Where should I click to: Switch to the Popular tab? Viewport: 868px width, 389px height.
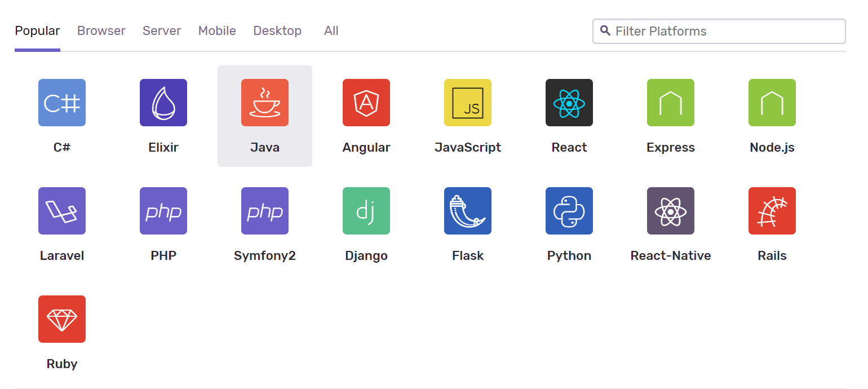pos(37,30)
